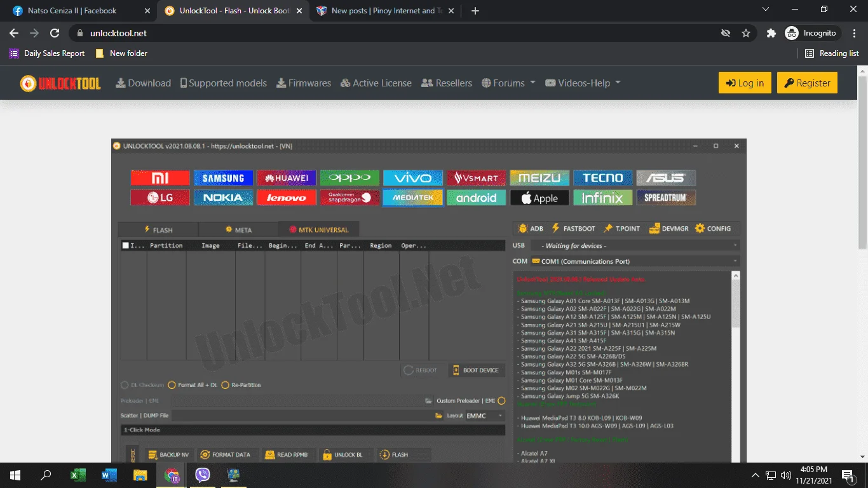Open the Layout EMMC dropdown
The image size is (868, 488).
tap(484, 416)
